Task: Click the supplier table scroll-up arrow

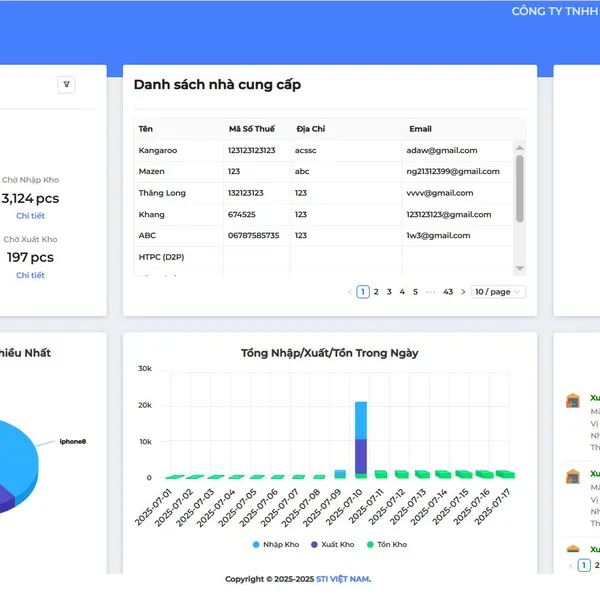Action: [x=519, y=147]
